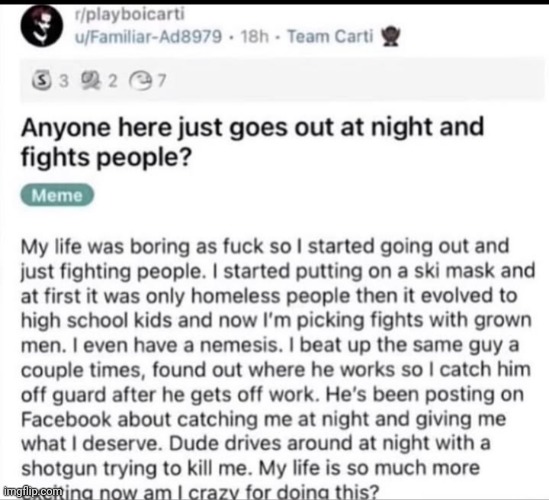The width and height of the screenshot is (549, 500).
Task: Click the award count number 2
Action: click(112, 81)
